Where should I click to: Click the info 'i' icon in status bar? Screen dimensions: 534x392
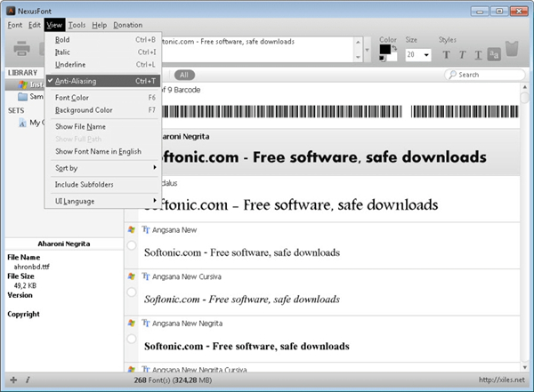tap(27, 380)
